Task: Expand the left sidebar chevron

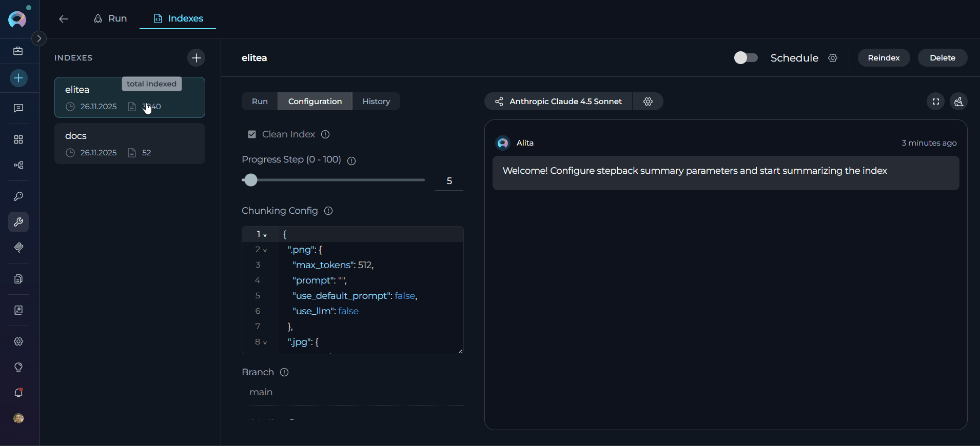Action: (x=39, y=38)
